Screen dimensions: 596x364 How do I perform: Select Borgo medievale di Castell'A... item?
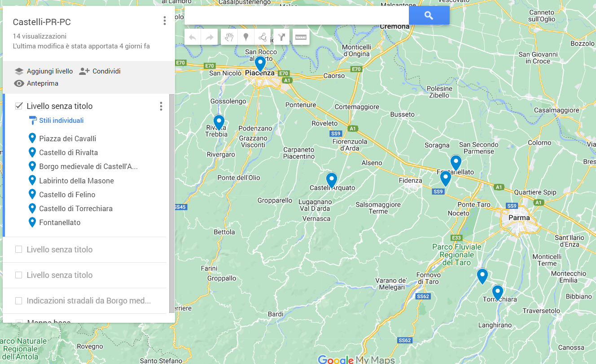click(88, 166)
